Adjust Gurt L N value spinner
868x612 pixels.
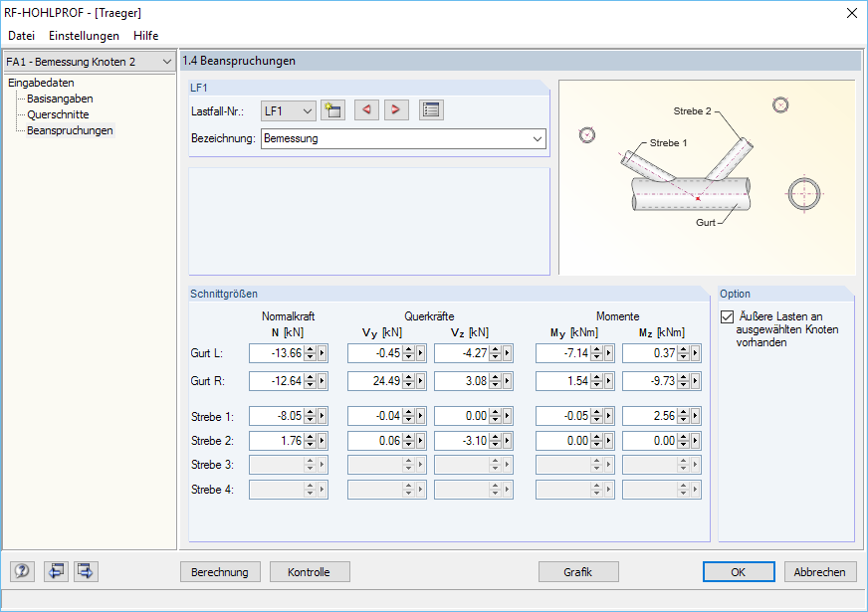pos(310,353)
